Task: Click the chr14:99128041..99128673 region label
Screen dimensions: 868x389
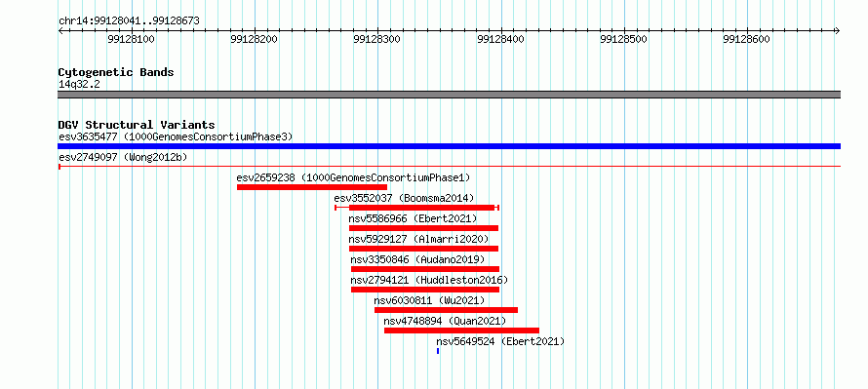Action: click(129, 21)
